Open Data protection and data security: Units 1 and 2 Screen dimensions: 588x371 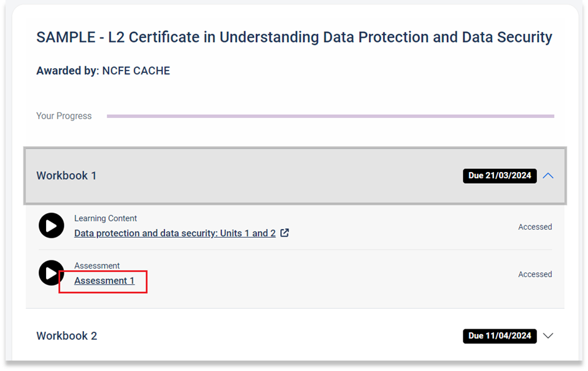[x=175, y=233]
